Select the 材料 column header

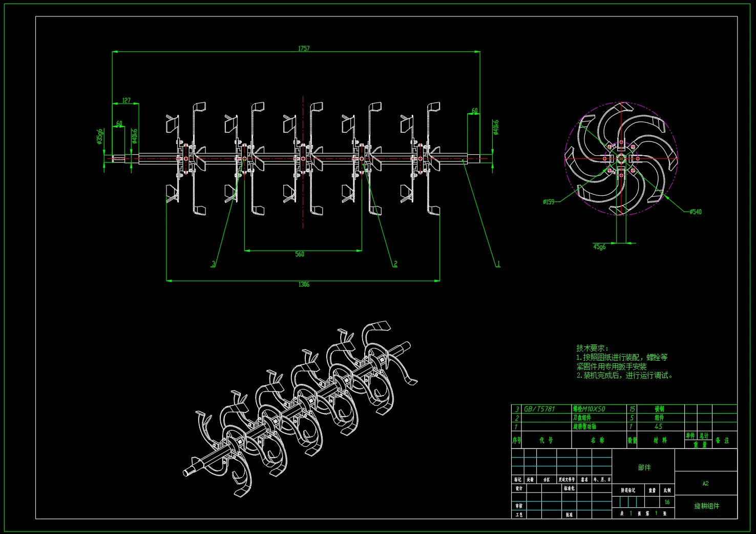660,440
